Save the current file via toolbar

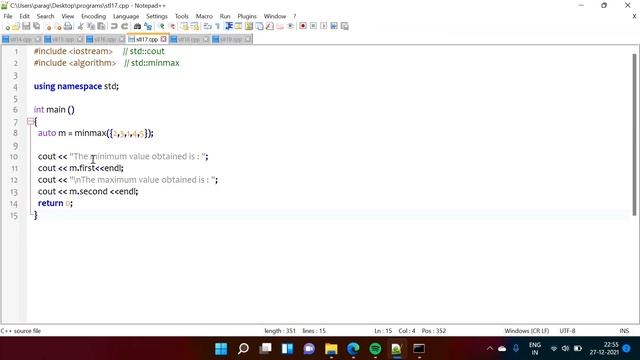pos(26,27)
